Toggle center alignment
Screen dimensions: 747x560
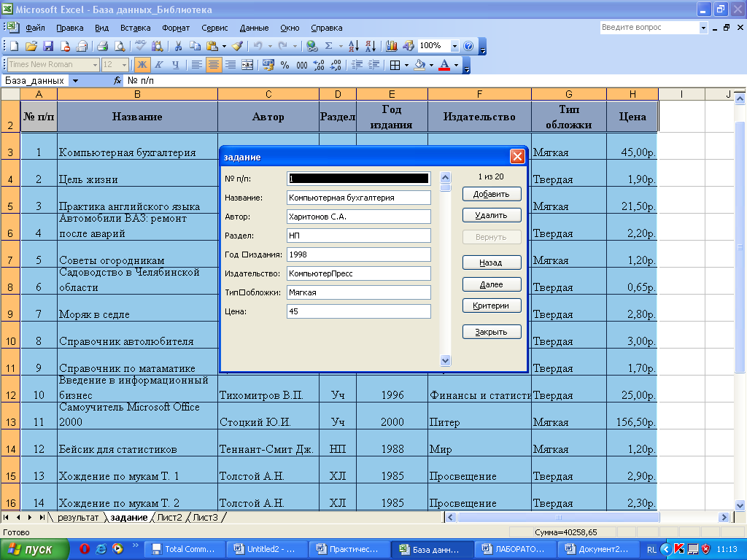click(214, 65)
